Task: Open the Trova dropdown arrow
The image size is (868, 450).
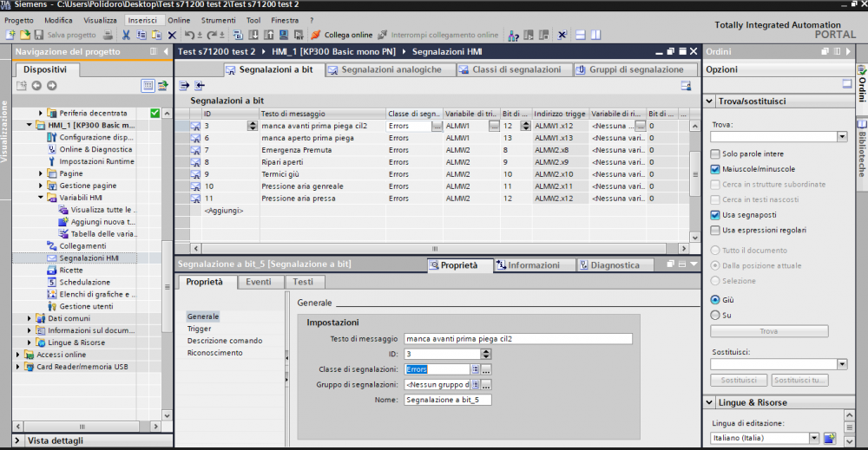Action: [842, 136]
